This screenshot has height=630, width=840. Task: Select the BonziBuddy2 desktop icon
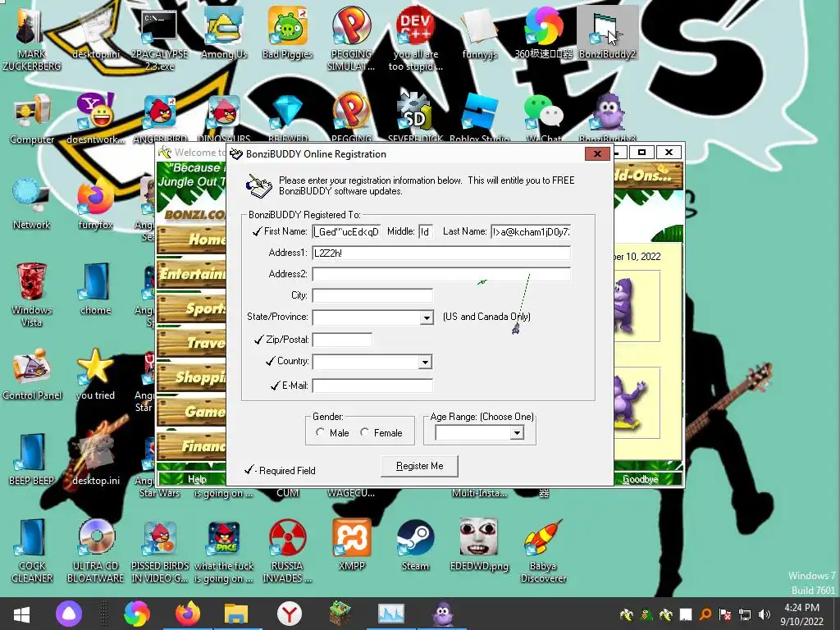[x=608, y=33]
